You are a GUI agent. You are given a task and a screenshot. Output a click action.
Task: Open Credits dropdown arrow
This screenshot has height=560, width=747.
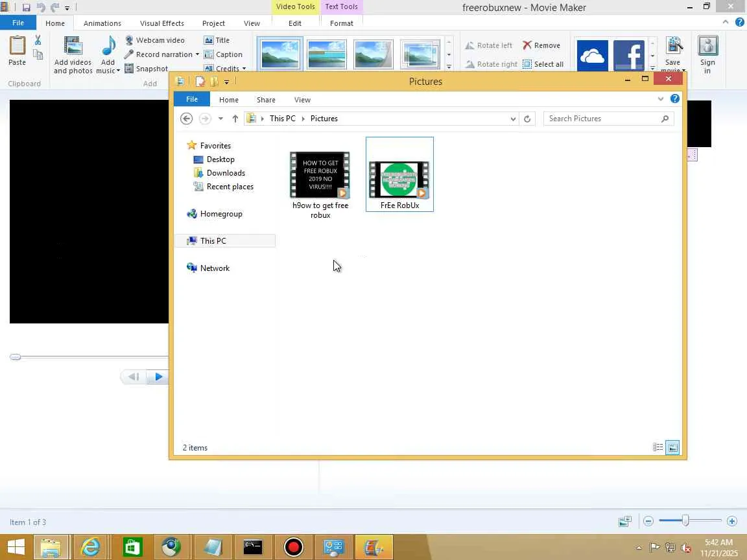[244, 69]
